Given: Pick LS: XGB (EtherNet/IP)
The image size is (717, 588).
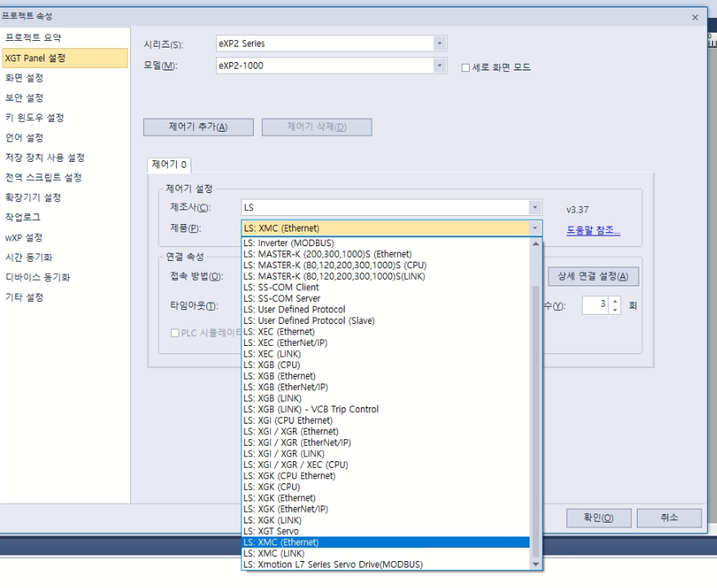Looking at the screenshot, I should pyautogui.click(x=386, y=387).
